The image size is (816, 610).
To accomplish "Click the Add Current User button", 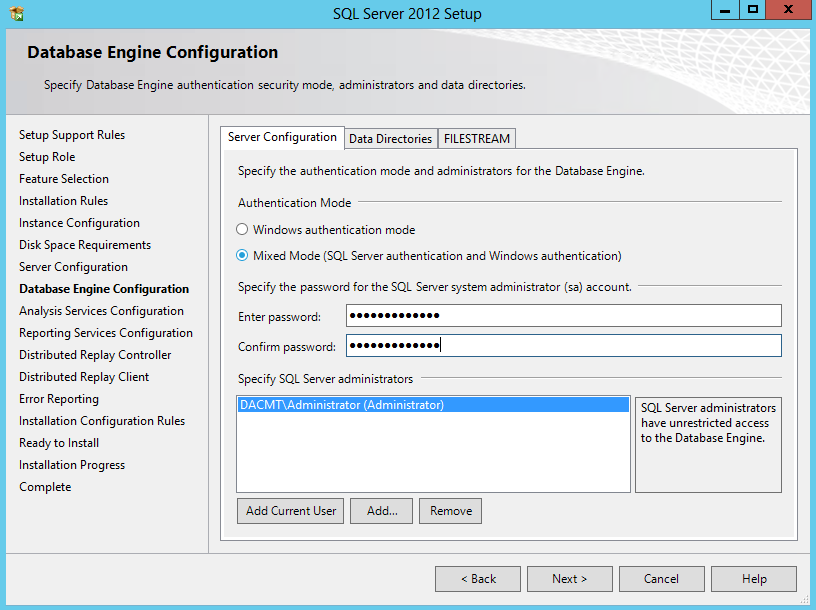I will 290,511.
